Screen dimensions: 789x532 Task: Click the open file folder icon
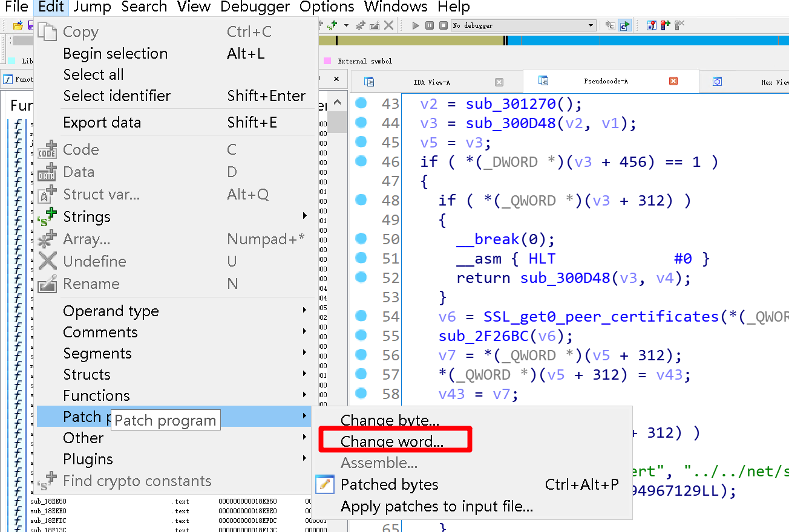(18, 25)
